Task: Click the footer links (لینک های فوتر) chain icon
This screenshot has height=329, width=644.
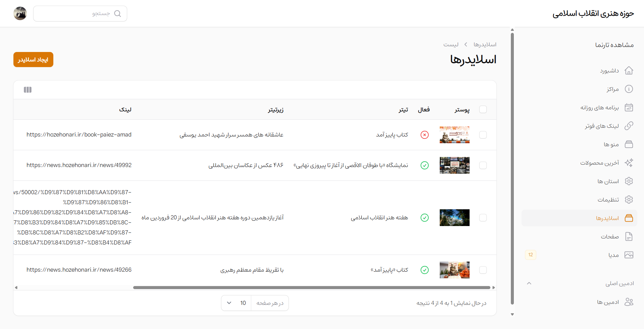Action: pyautogui.click(x=629, y=126)
